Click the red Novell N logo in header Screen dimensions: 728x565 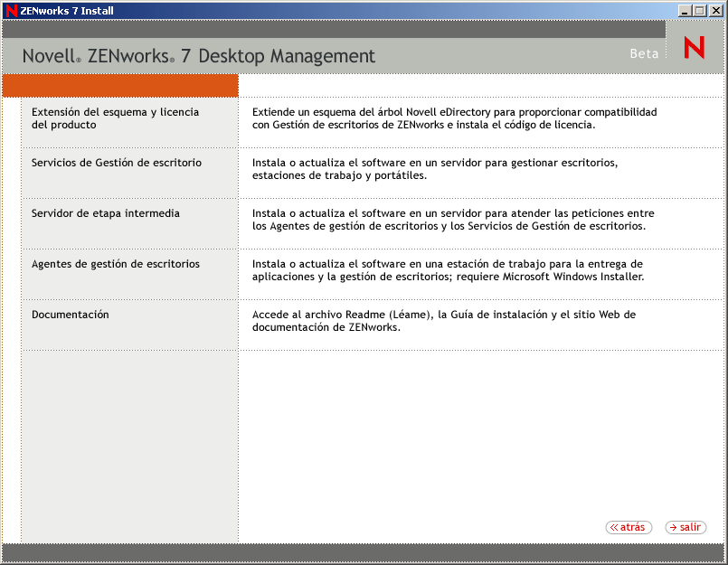pyautogui.click(x=695, y=47)
